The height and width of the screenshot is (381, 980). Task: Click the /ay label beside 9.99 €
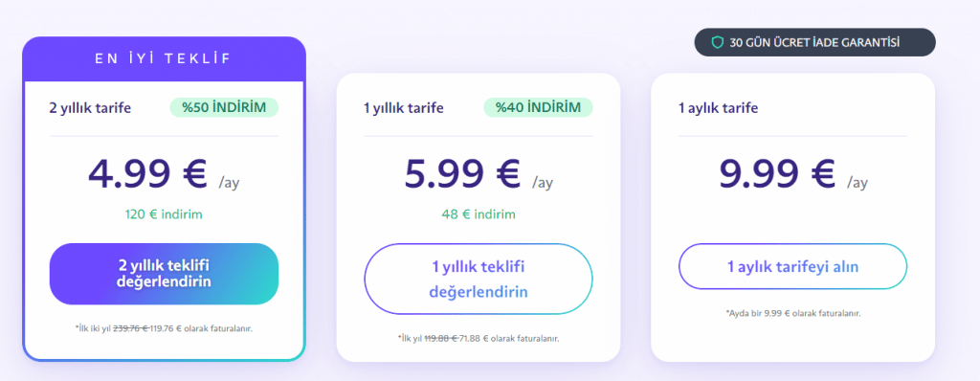point(857,183)
